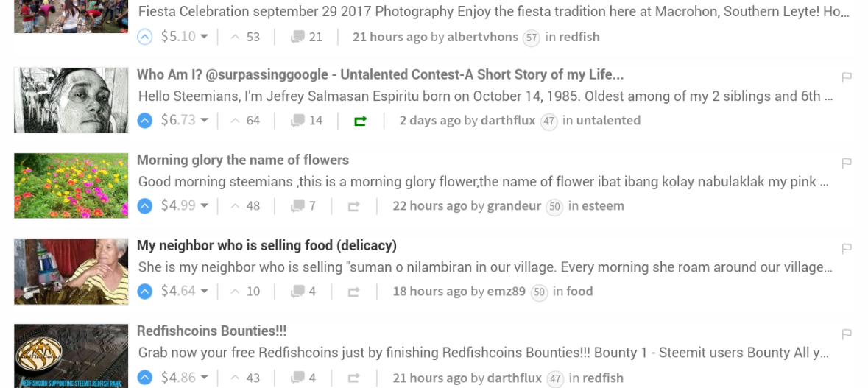Expand payout dropdown next to $6.73
The image size is (868, 388).
[x=205, y=121]
